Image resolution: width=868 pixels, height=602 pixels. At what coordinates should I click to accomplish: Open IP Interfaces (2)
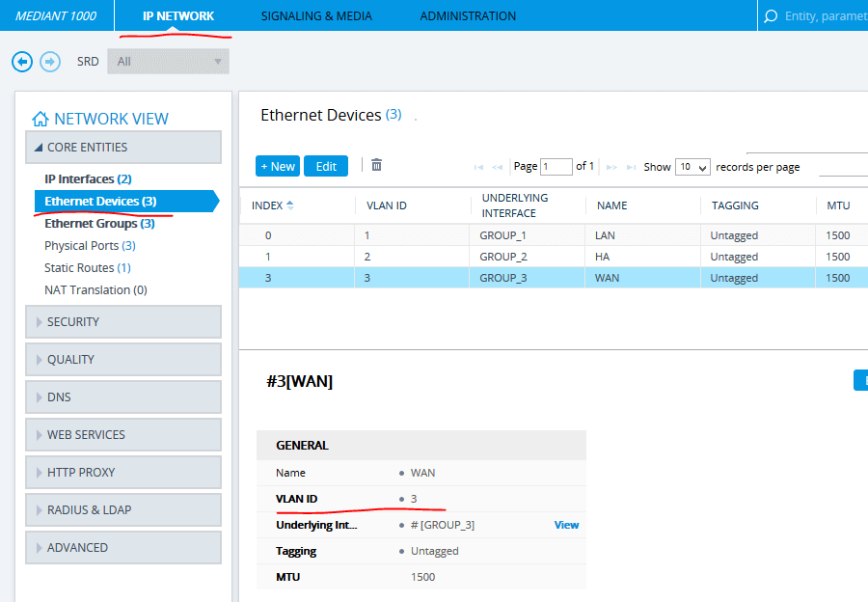coord(88,178)
